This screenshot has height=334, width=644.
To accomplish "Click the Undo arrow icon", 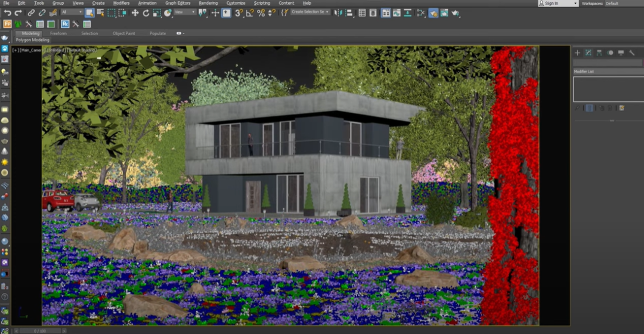I will click(7, 13).
